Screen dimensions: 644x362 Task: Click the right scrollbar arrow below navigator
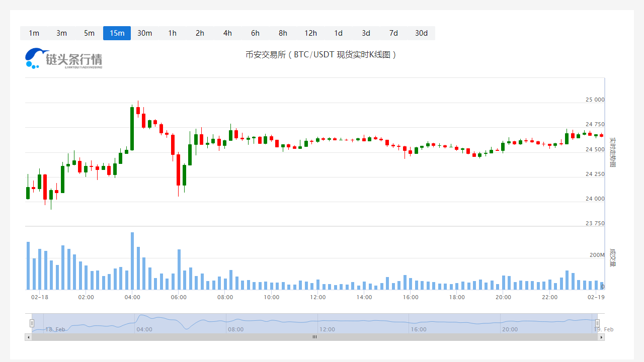pos(600,337)
